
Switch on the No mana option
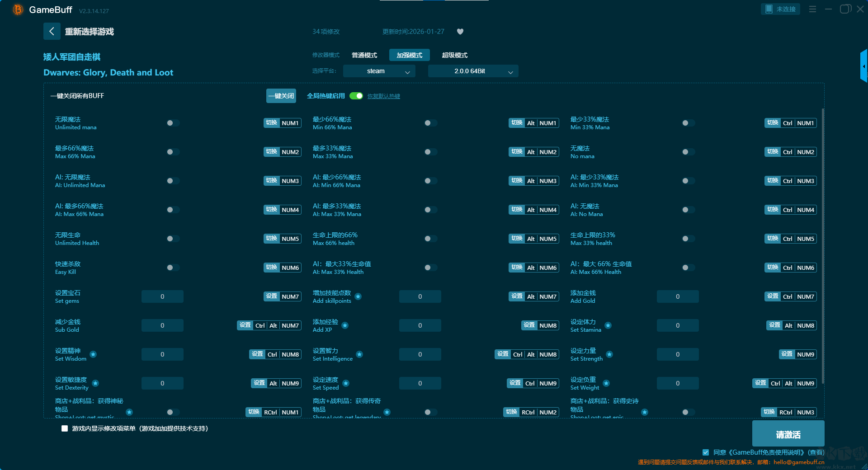click(688, 152)
